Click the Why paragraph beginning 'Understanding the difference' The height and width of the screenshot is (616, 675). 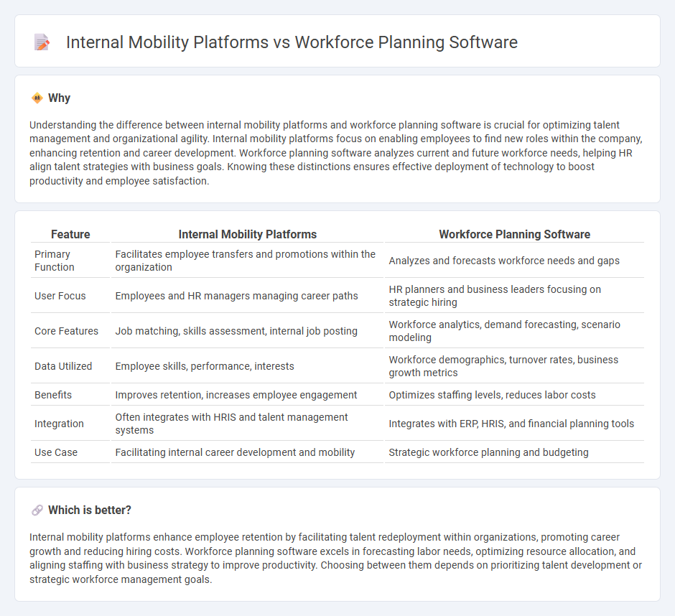pos(336,153)
